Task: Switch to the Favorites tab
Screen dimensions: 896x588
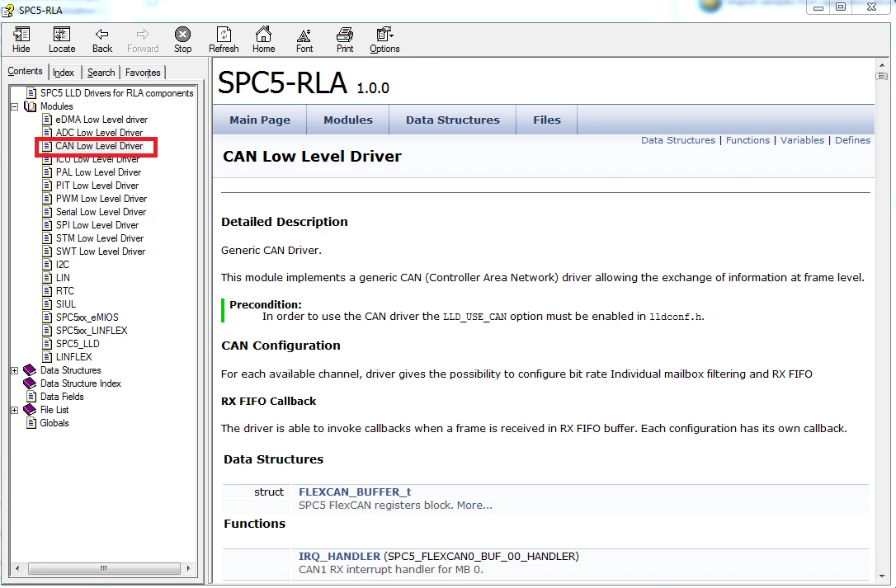Action: click(143, 73)
